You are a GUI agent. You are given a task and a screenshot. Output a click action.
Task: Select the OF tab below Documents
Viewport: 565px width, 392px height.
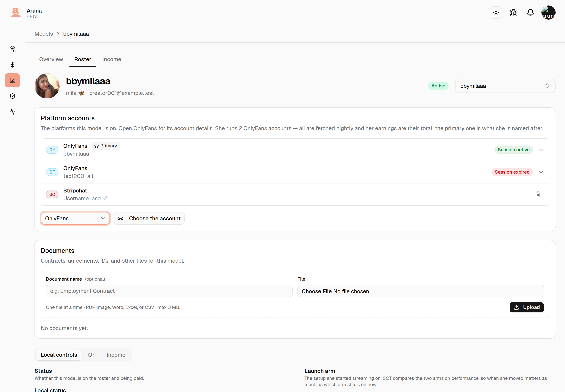(92, 355)
